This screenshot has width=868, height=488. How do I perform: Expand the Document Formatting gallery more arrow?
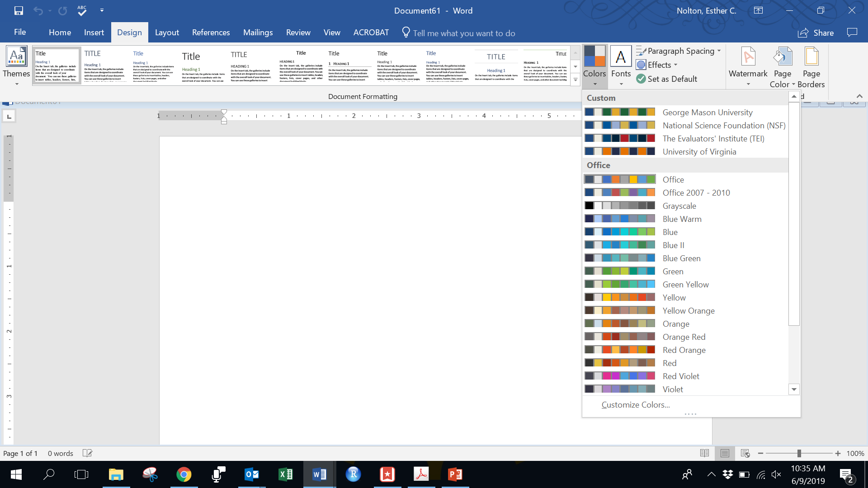575,80
